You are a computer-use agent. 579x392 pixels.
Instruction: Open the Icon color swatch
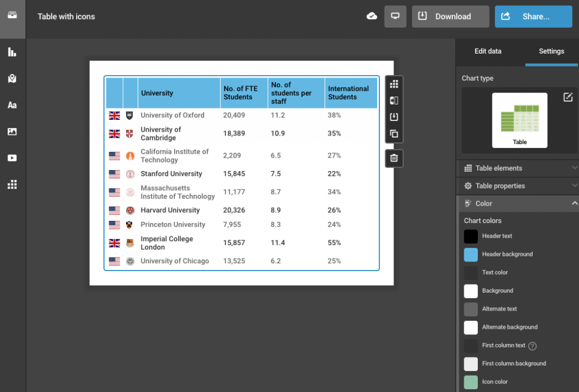pos(471,382)
